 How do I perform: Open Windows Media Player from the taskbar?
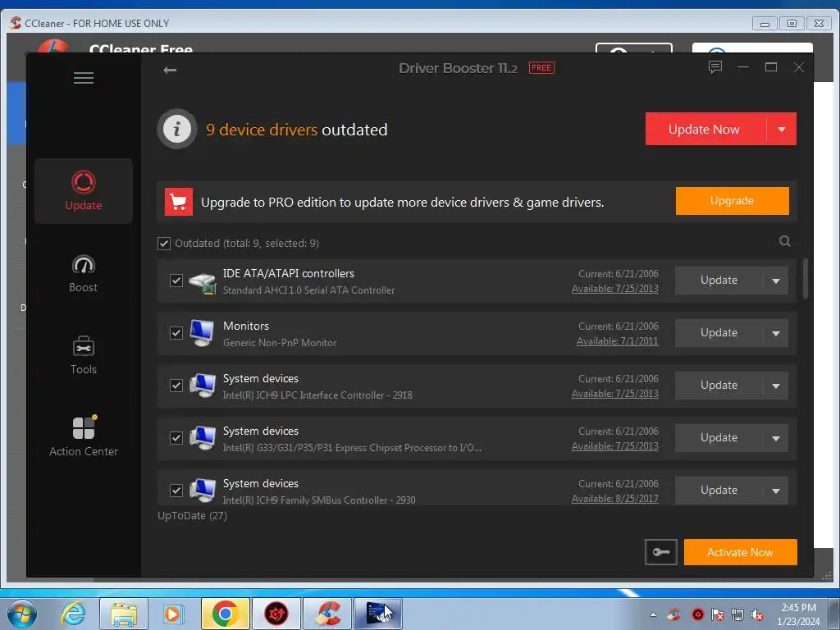173,614
